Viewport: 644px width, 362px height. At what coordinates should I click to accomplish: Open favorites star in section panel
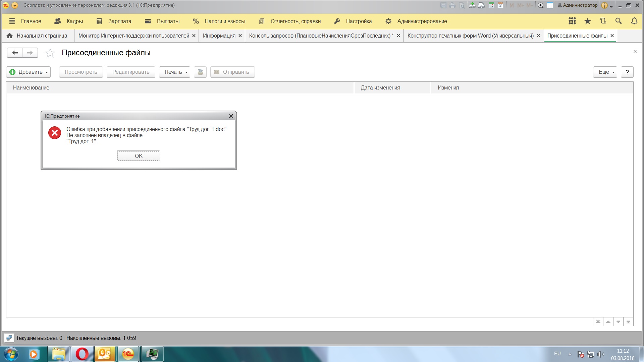pyautogui.click(x=588, y=21)
